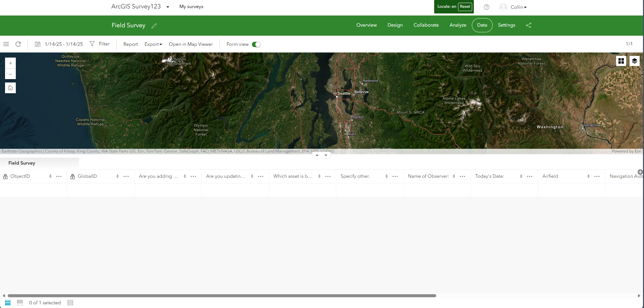Open the ArcGIS Survey123 app switcher dropdown
Viewport: 644px width, 308px height.
167,7
